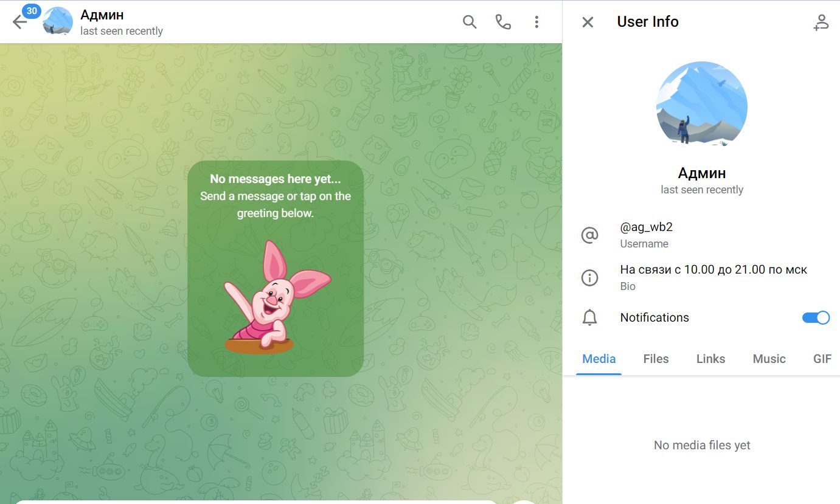Screen dimensions: 840x504
Task: Search messages in this chat
Action: [470, 22]
